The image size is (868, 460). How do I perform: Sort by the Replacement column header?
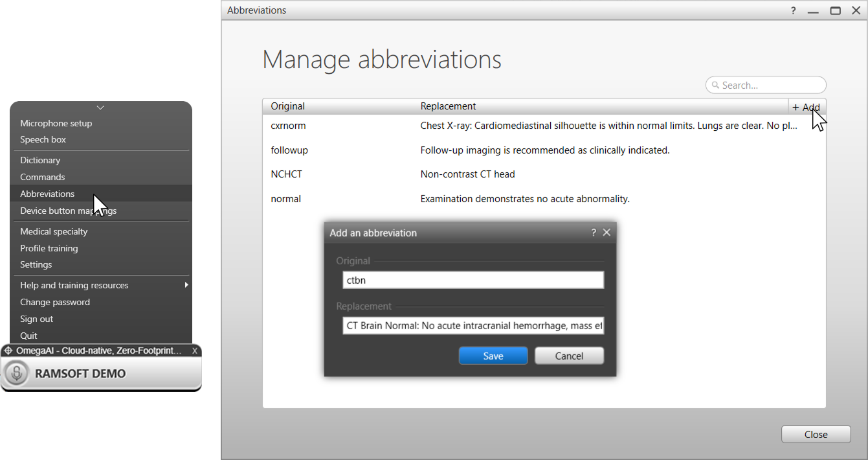[449, 106]
